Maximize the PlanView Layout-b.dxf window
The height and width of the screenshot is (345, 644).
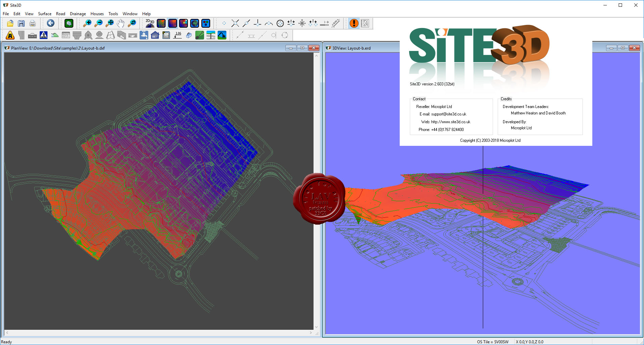click(x=302, y=48)
